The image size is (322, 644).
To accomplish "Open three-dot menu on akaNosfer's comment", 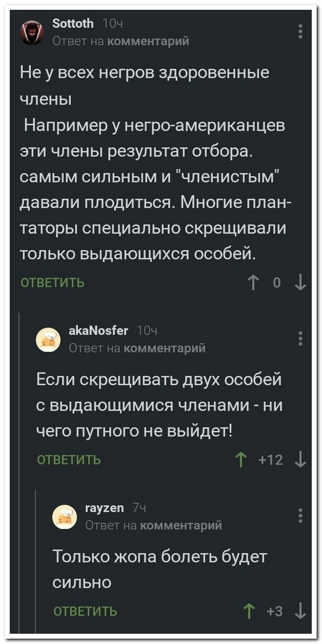I will pyautogui.click(x=301, y=338).
